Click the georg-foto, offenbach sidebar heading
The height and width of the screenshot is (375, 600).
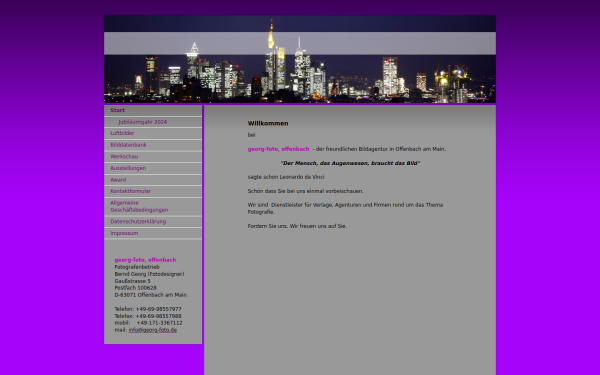pyautogui.click(x=145, y=260)
